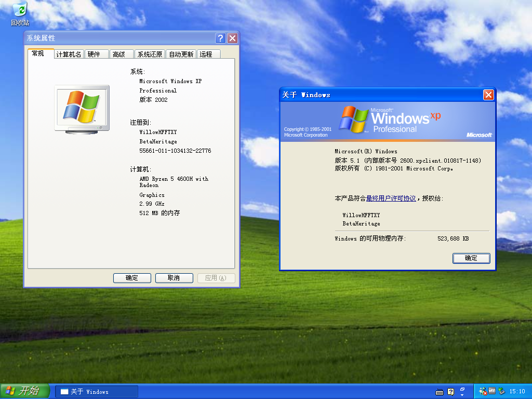Click 'Microsoft Windows XP' in 系统属性
The height and width of the screenshot is (399, 532).
tap(170, 81)
